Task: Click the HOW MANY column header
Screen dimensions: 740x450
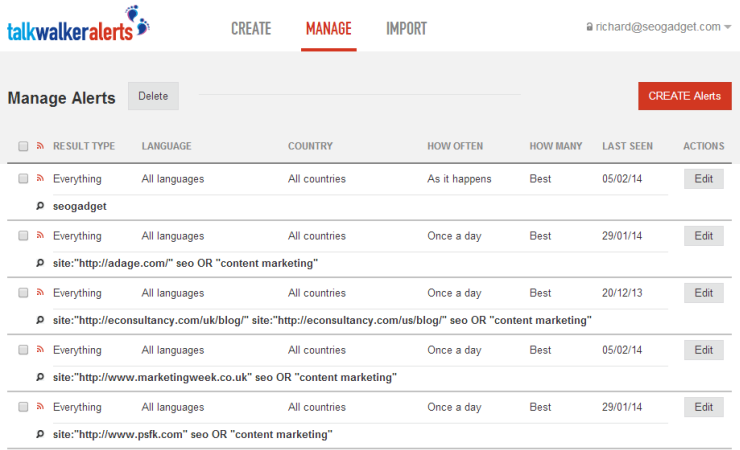Action: click(x=555, y=146)
